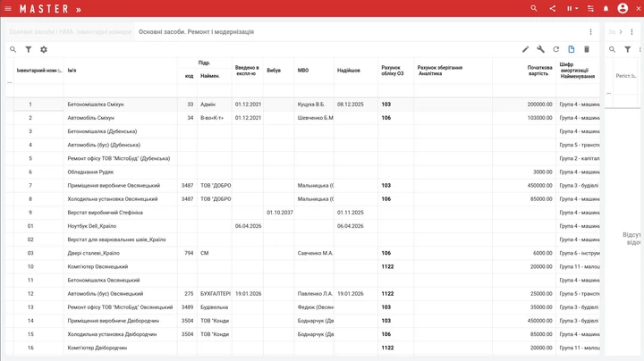Select 'Приміщення виробниче Овсянецький' row
This screenshot has height=361, width=644.
coord(302,186)
